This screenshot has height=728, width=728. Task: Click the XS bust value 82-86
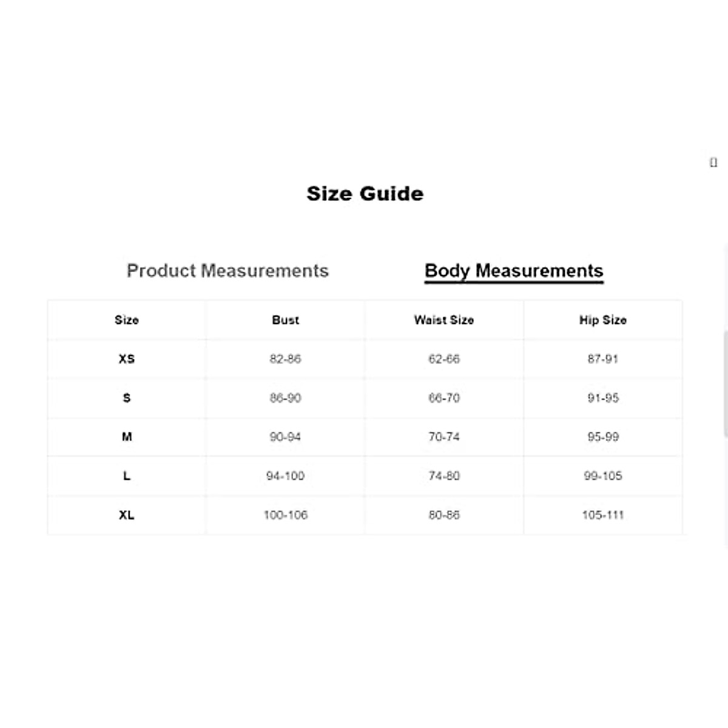click(285, 359)
